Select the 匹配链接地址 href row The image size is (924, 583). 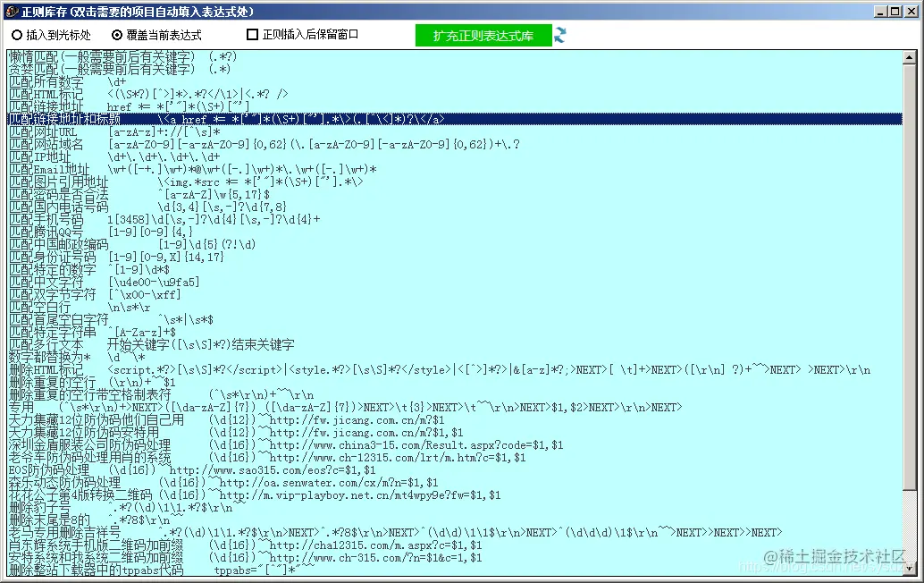click(x=455, y=106)
